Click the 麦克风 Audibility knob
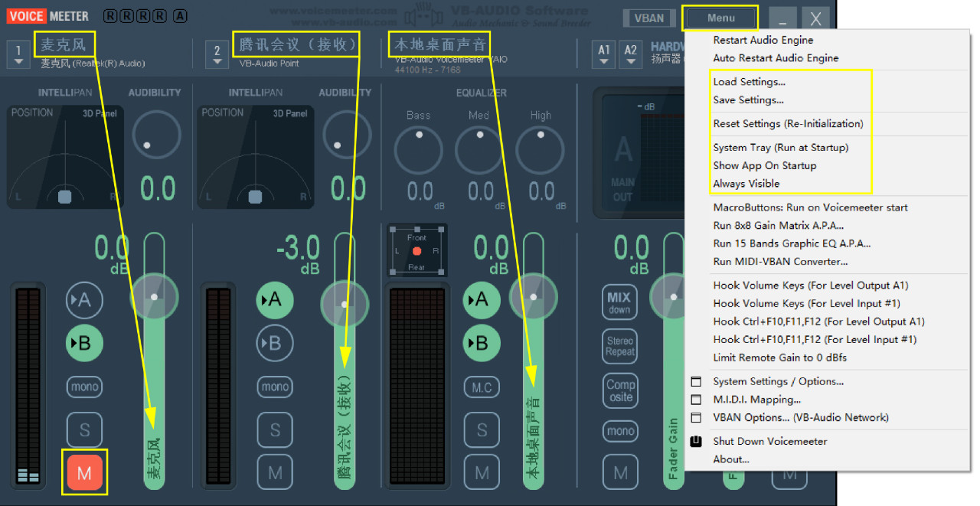The width and height of the screenshot is (980, 506). coord(156,134)
